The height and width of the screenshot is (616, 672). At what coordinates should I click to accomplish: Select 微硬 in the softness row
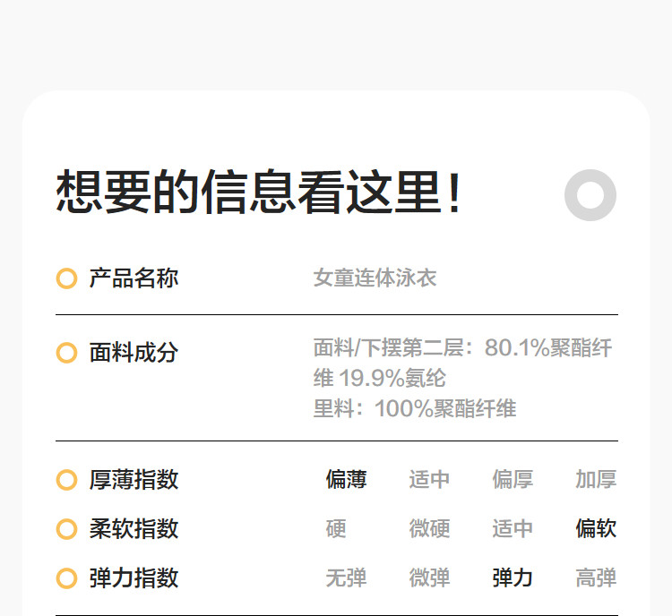429,529
